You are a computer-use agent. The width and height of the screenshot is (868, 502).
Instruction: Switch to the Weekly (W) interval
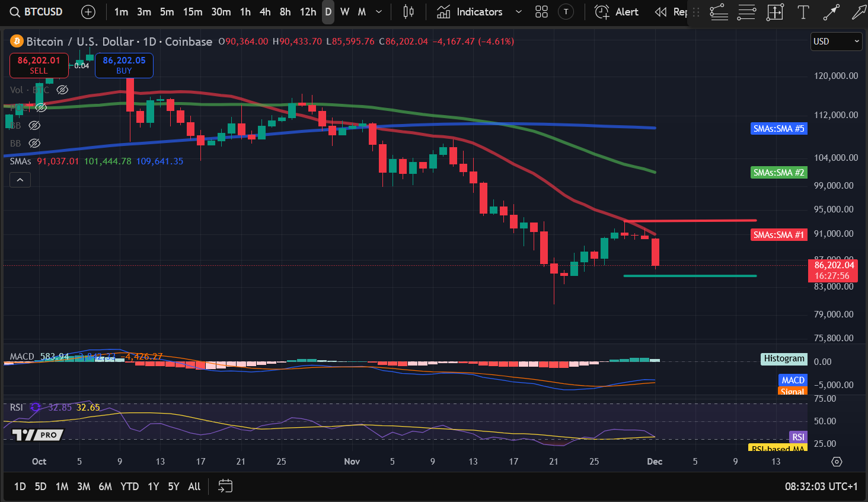tap(344, 12)
